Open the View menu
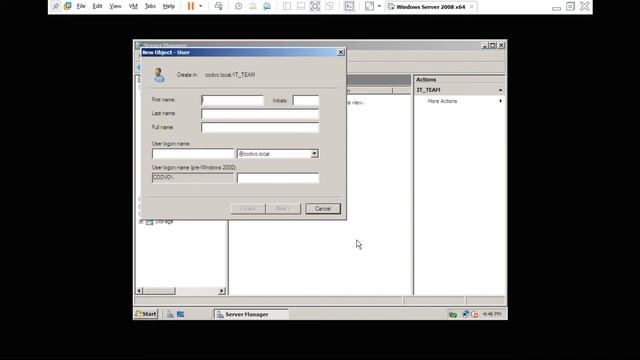This screenshot has width=640, height=360. 116,6
